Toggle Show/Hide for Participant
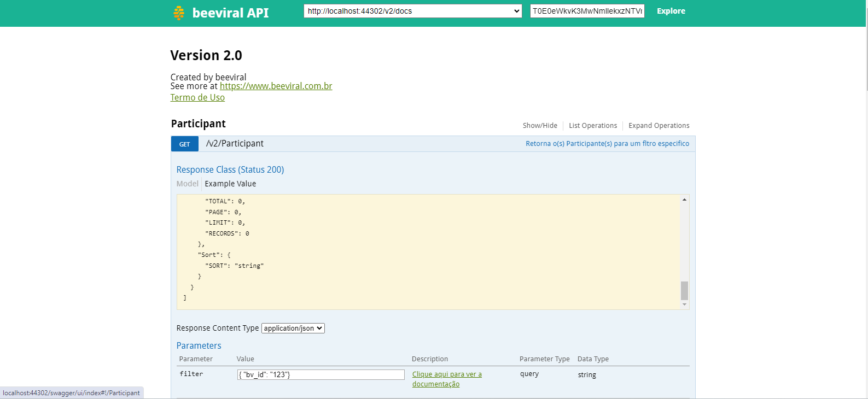Viewport: 868px width, 399px height. coord(540,126)
